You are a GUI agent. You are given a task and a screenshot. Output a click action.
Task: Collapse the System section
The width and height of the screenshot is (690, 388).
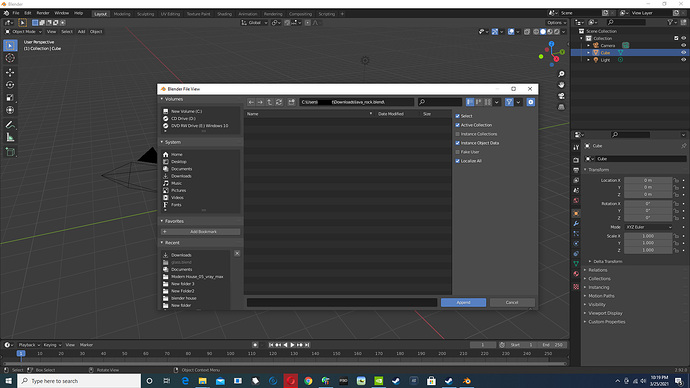[162, 142]
